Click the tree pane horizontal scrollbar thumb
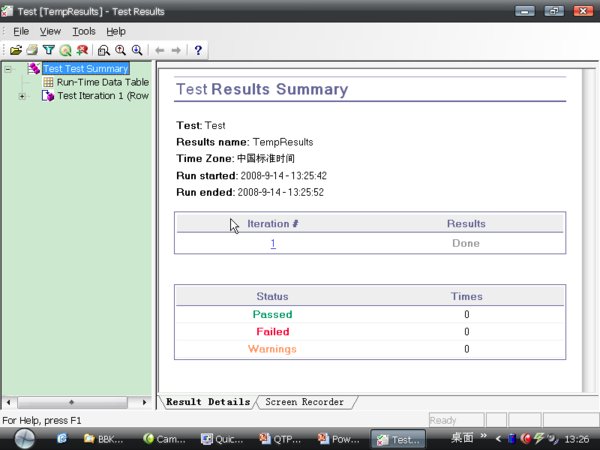Image resolution: width=600 pixels, height=450 pixels. pos(72,402)
